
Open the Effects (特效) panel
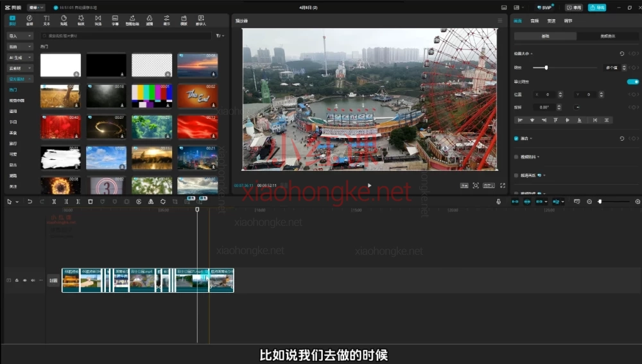81,21
